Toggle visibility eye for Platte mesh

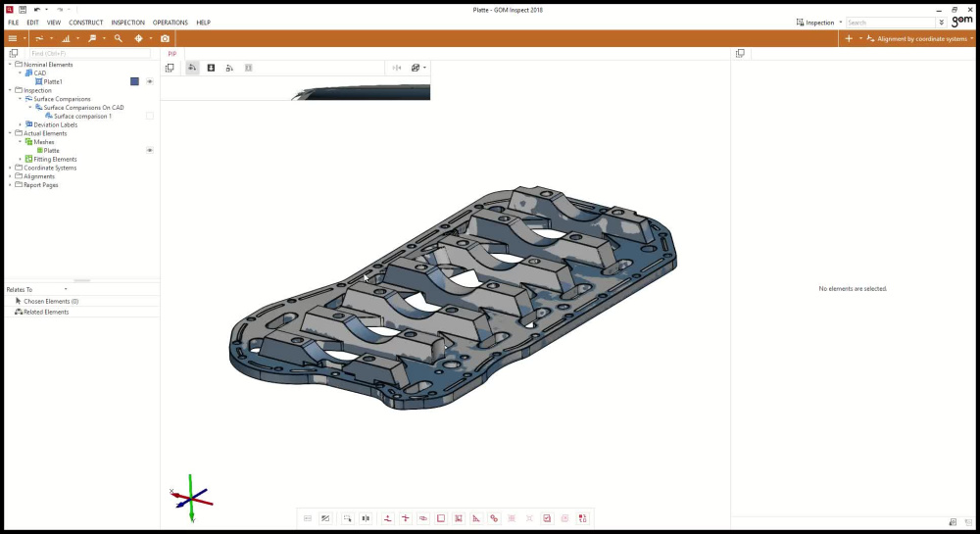pyautogui.click(x=149, y=150)
